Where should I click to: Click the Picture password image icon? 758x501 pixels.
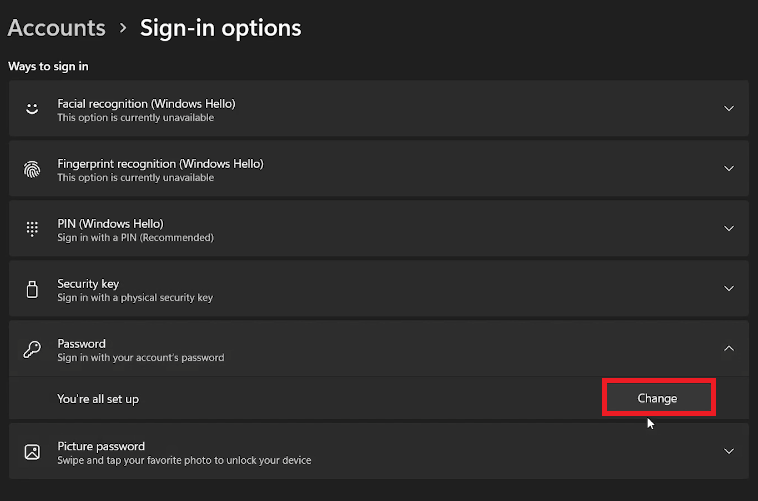(x=32, y=452)
